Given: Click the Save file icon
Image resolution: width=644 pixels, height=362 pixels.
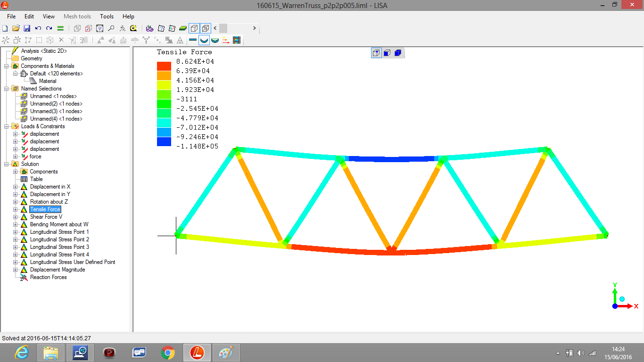Looking at the screenshot, I should click(27, 28).
